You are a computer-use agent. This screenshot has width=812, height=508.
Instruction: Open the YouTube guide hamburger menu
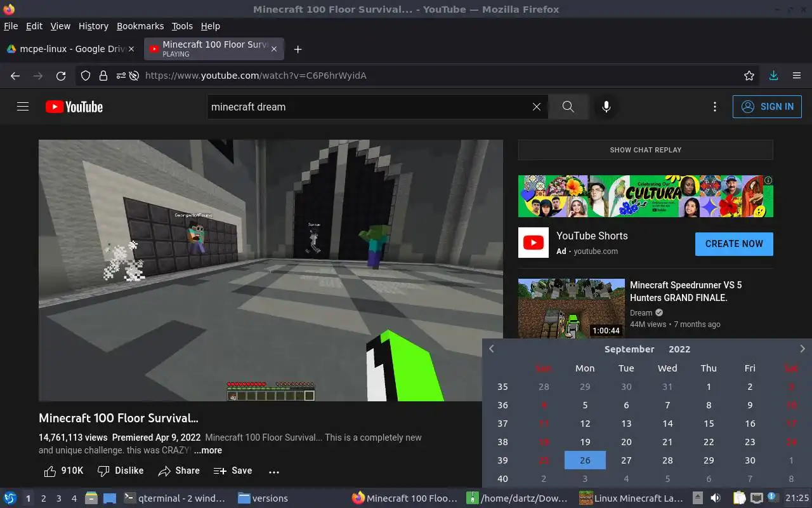point(23,107)
